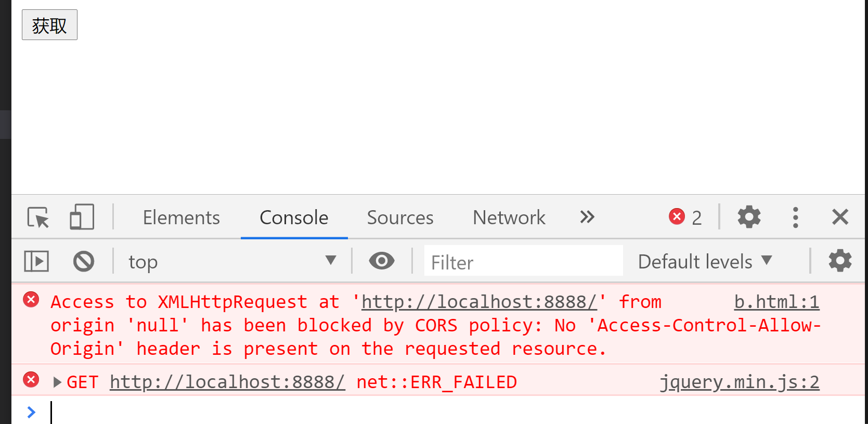Clear the console with the ban icon

pyautogui.click(x=84, y=261)
